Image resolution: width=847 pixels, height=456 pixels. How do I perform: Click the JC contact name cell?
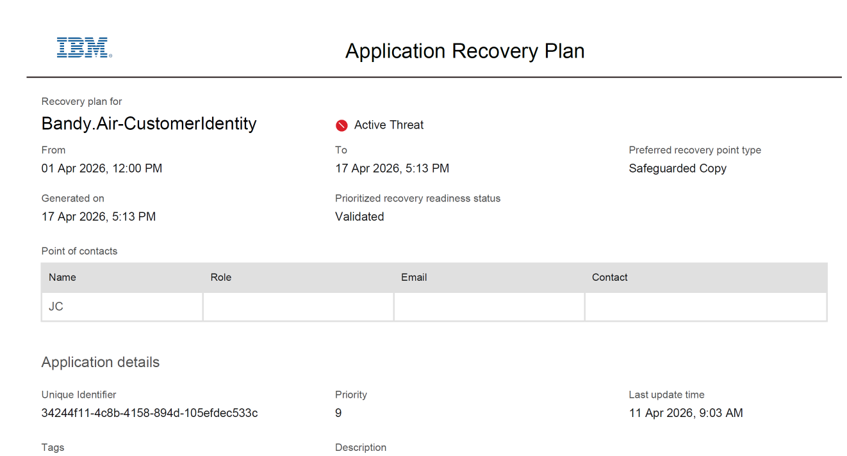click(122, 307)
